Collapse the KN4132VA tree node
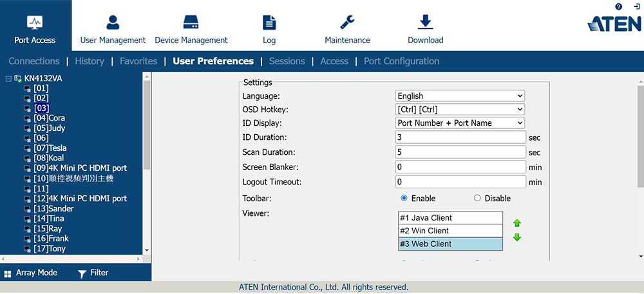This screenshot has width=644, height=294. (x=8, y=79)
